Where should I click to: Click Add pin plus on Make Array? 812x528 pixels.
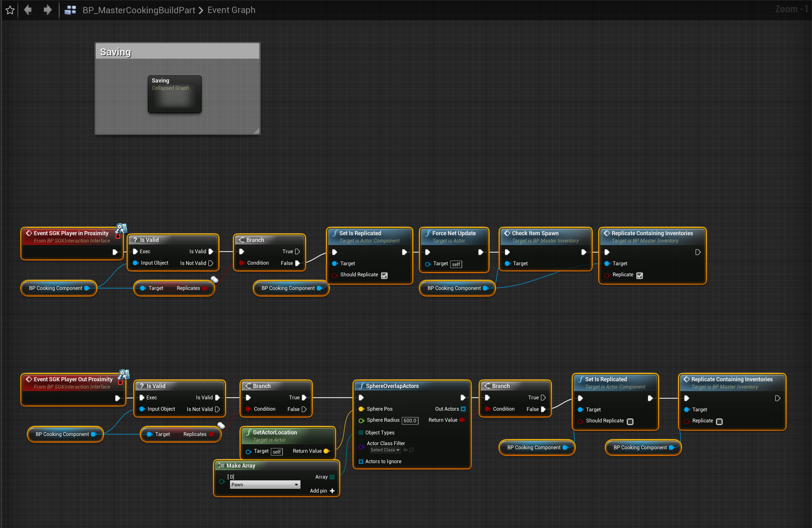pos(332,490)
